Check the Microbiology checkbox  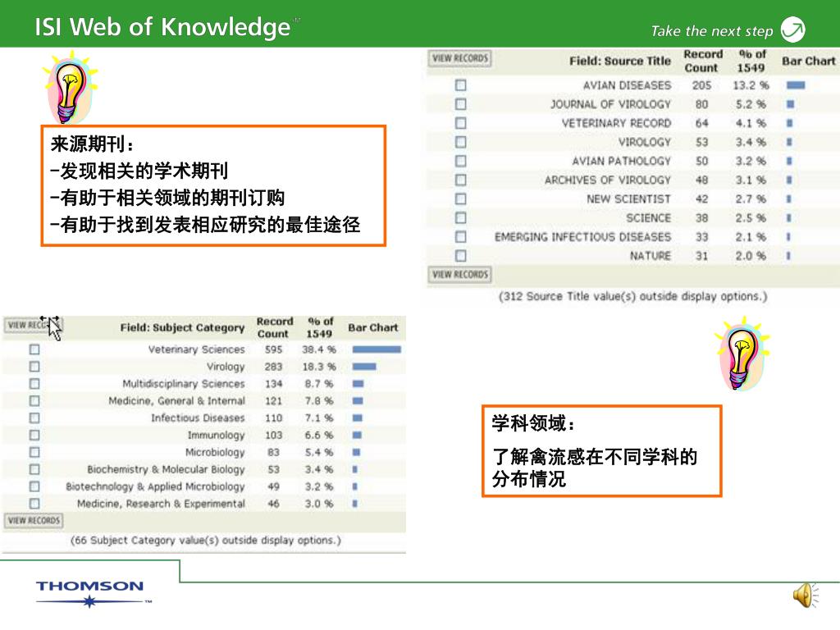(x=34, y=452)
